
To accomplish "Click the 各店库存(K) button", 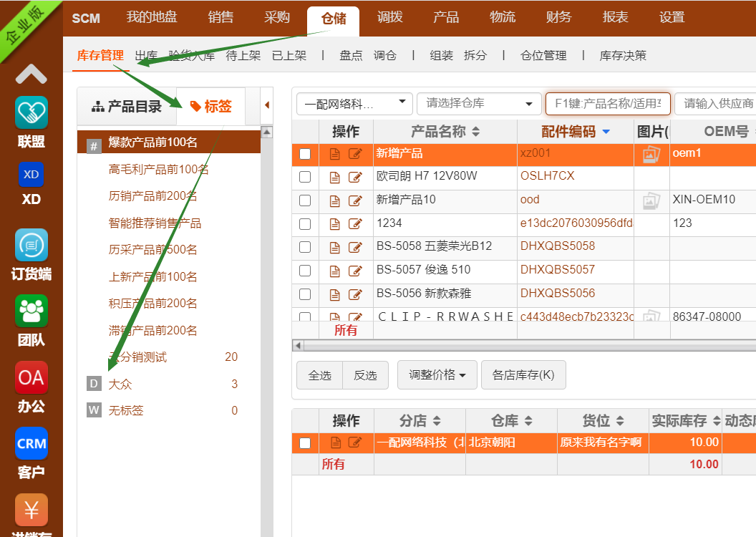I will pyautogui.click(x=523, y=375).
